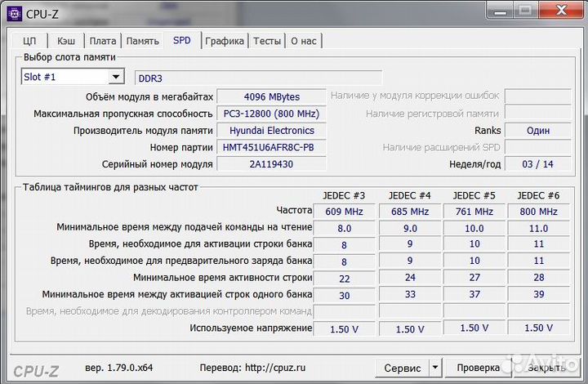This screenshot has height=384, width=588.
Task: Click the DDR3 memory type field
Action: point(258,78)
